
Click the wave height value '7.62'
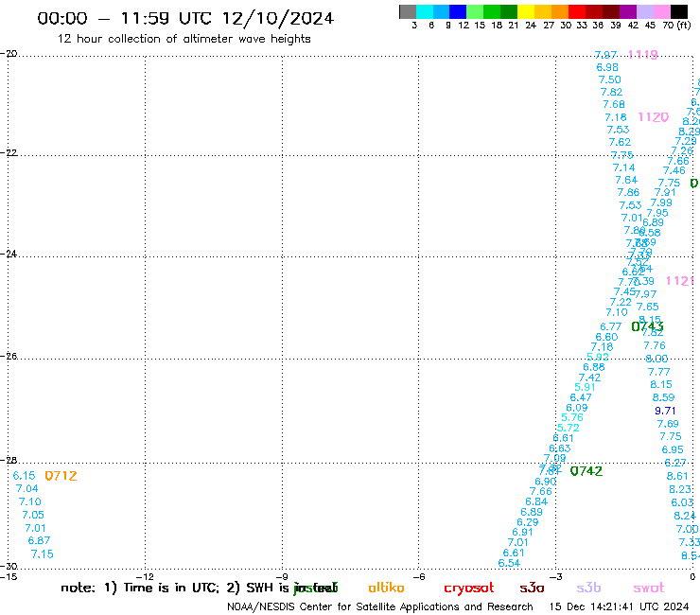pyautogui.click(x=621, y=142)
